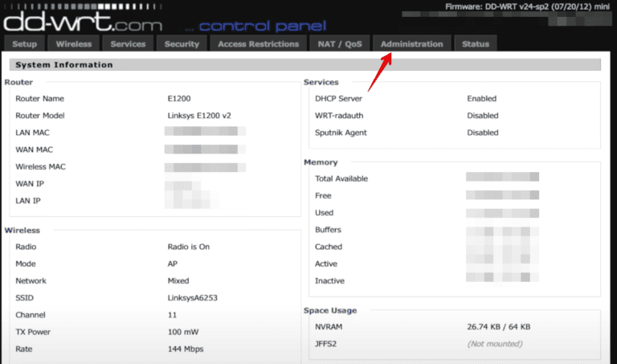Click the Router section heading
617x364 pixels.
click(x=18, y=82)
